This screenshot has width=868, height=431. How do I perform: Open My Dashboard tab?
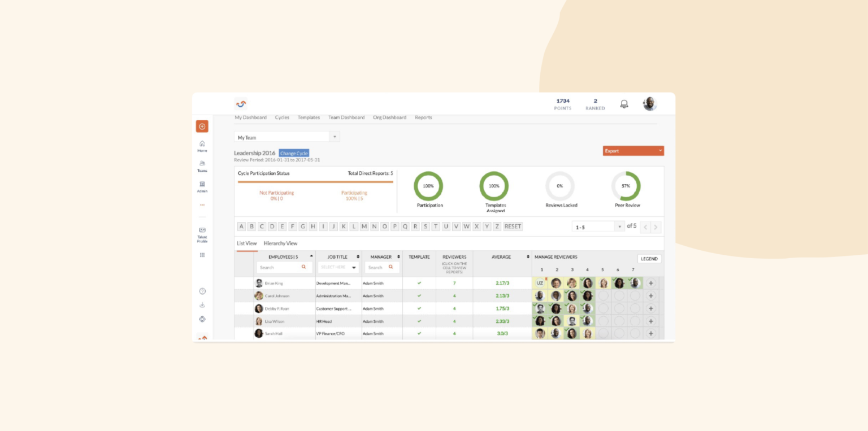(x=250, y=117)
